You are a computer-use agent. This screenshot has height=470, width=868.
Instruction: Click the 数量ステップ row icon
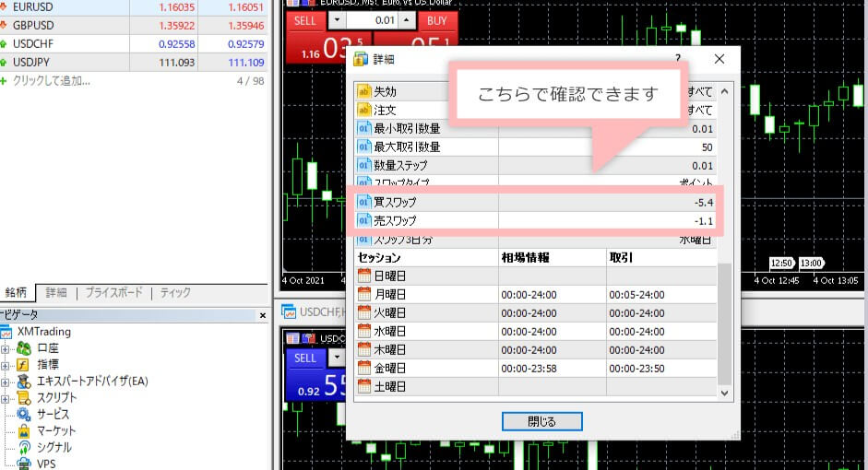(363, 165)
